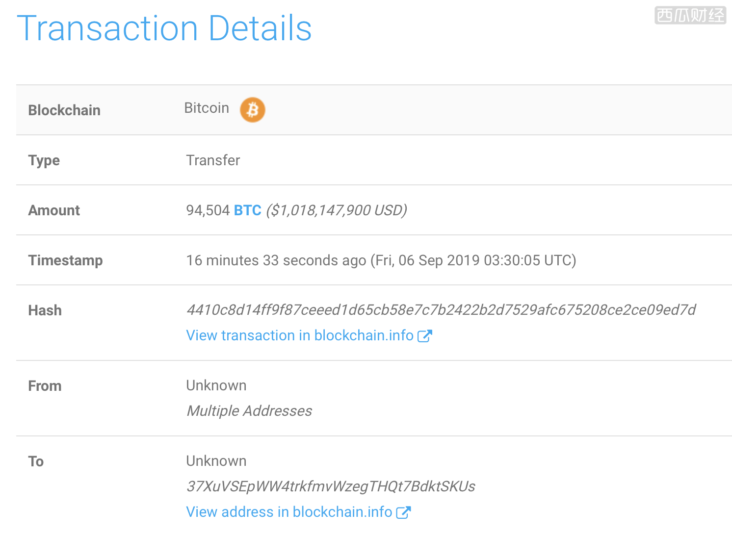Click the Transaction Details heading

point(164,28)
